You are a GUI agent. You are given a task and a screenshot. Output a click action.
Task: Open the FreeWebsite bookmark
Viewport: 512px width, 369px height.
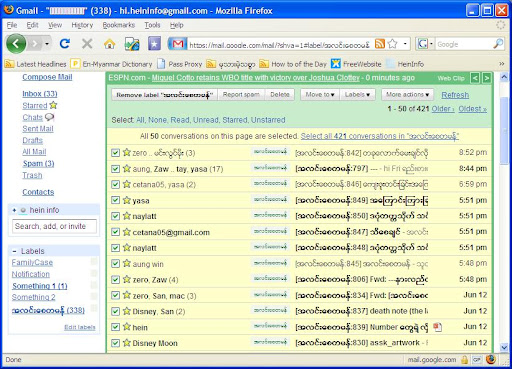coord(356,64)
